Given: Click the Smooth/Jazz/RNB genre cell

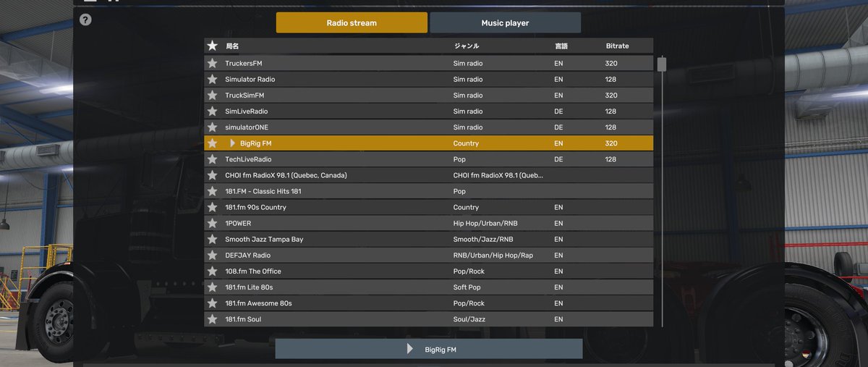Looking at the screenshot, I should (x=483, y=239).
